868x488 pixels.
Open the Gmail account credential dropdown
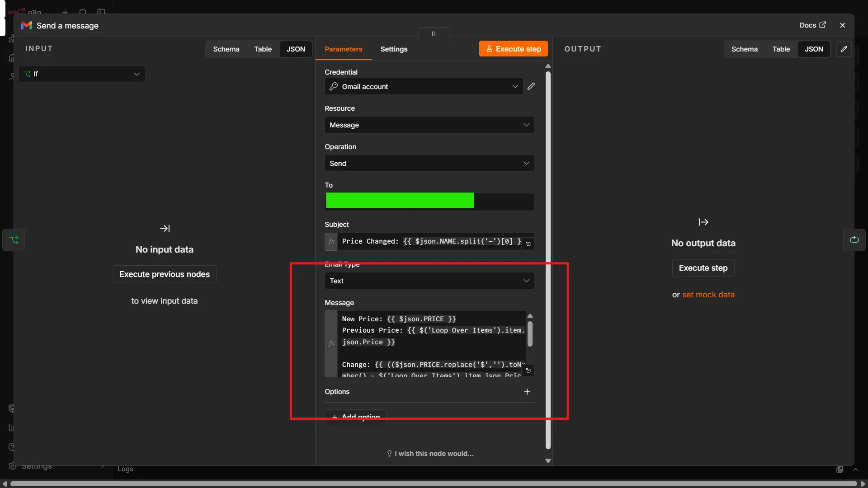[x=424, y=86]
